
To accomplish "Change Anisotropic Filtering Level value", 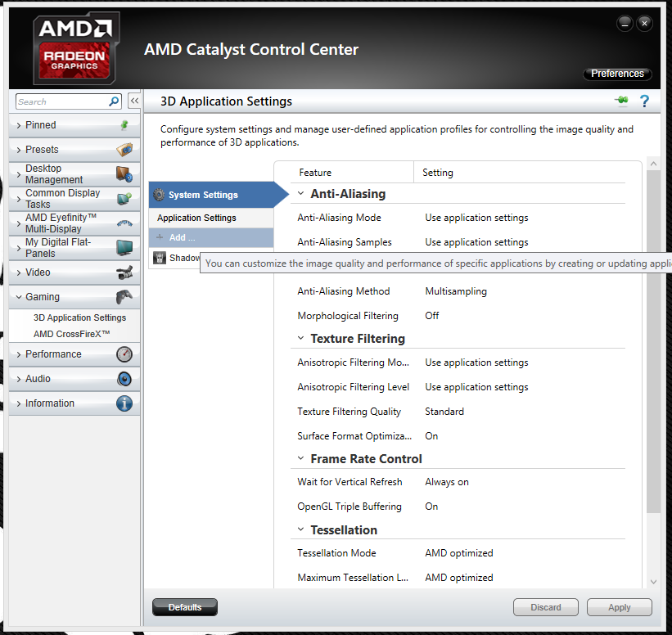I will tap(476, 387).
